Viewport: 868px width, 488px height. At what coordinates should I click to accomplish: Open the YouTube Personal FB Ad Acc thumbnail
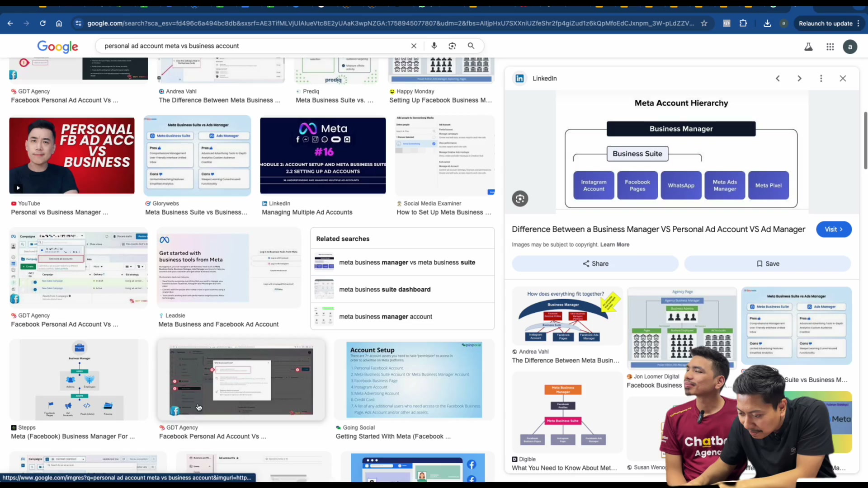(72, 155)
